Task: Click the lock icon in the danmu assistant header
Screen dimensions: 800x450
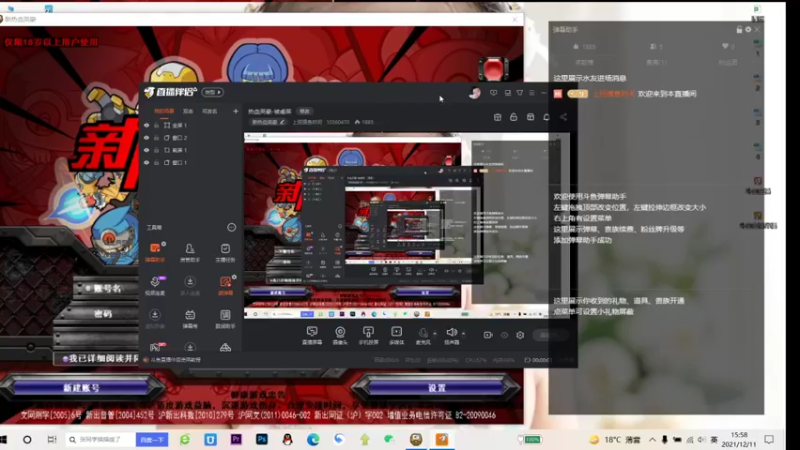Action: 739,30
